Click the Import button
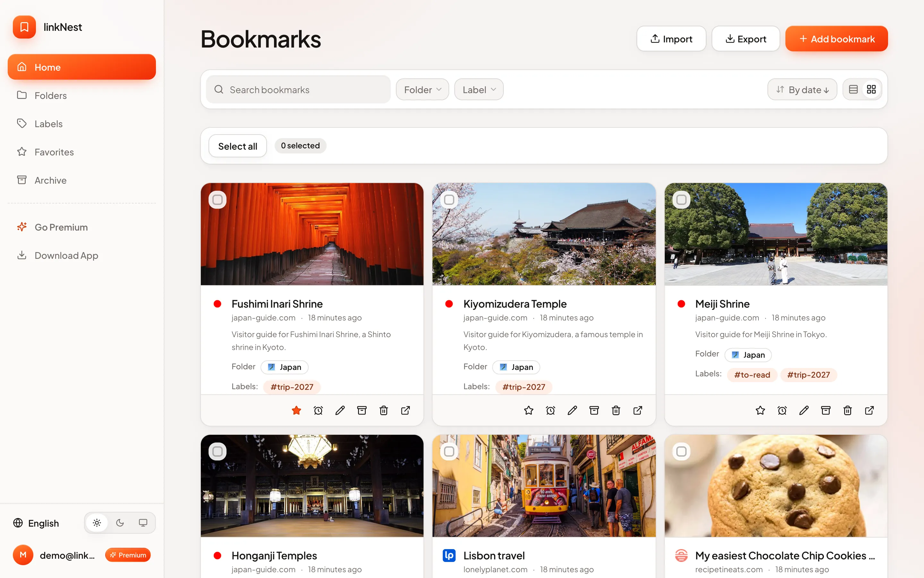Image resolution: width=924 pixels, height=578 pixels. [x=671, y=39]
